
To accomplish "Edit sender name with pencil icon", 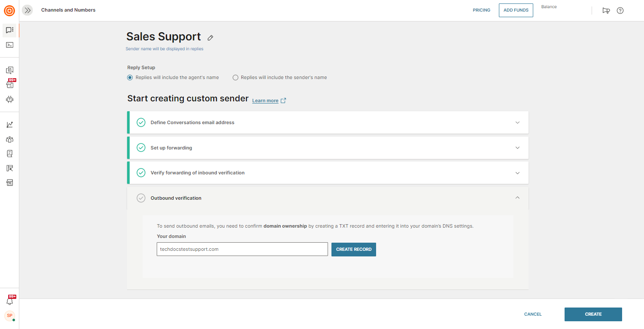I will (210, 38).
